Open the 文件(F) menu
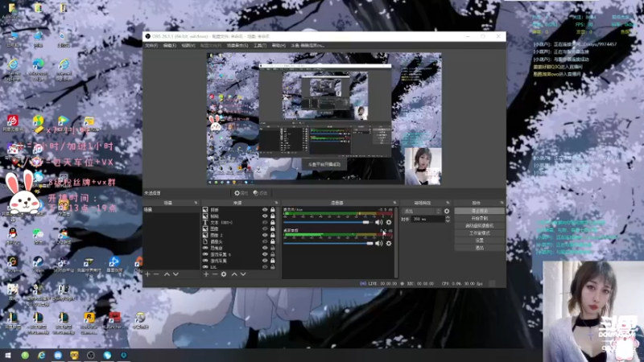This screenshot has width=644, height=362. (x=151, y=46)
